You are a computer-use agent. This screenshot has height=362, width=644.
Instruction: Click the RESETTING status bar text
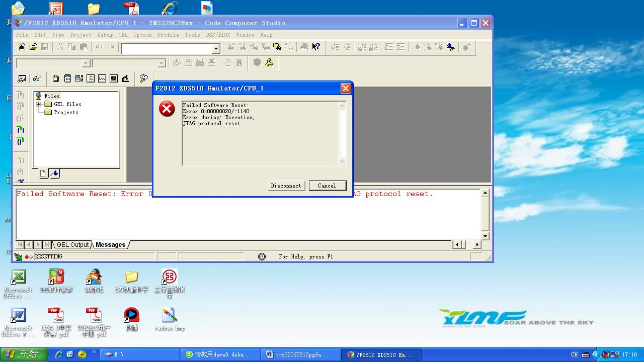coord(49,257)
